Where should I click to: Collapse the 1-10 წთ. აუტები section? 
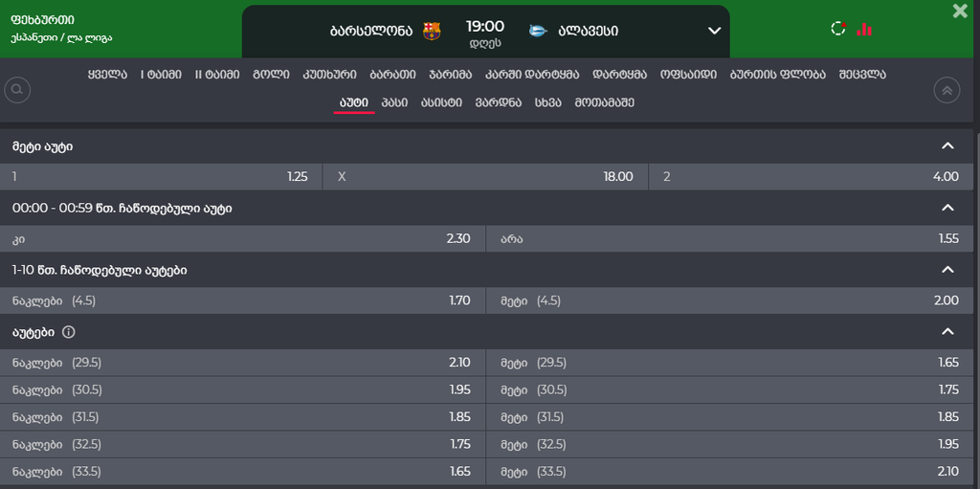click(947, 270)
